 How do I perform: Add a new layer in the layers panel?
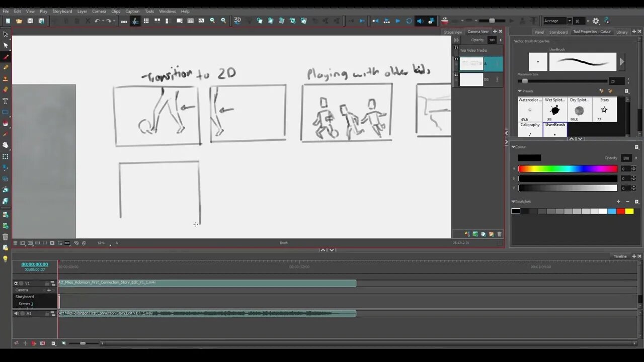tap(467, 234)
